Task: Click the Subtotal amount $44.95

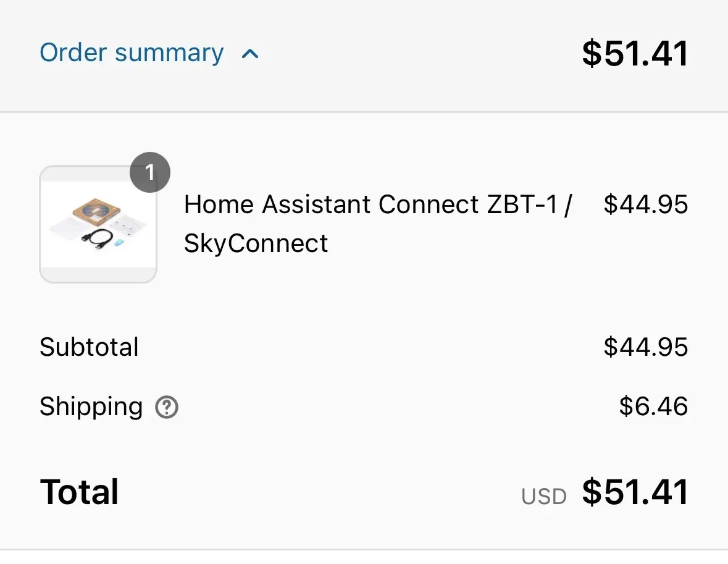Action: (x=645, y=347)
